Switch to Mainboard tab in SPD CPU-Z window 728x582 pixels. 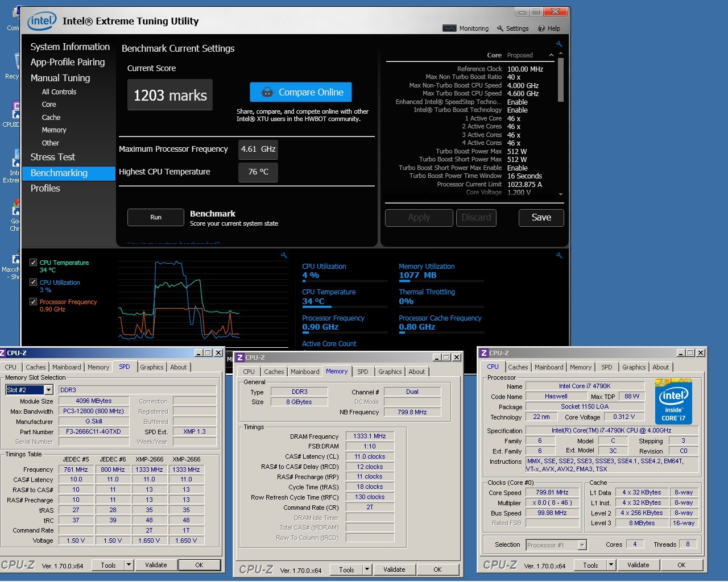pyautogui.click(x=67, y=367)
